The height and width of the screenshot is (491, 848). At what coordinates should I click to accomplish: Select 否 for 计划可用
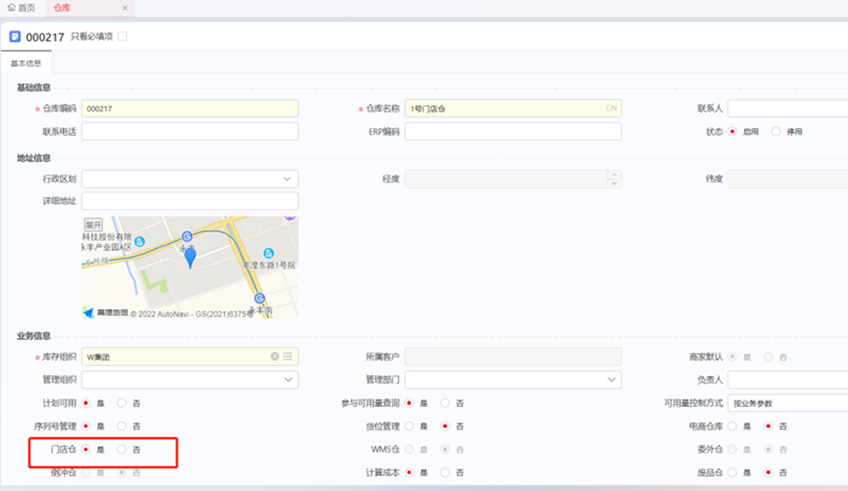(122, 403)
